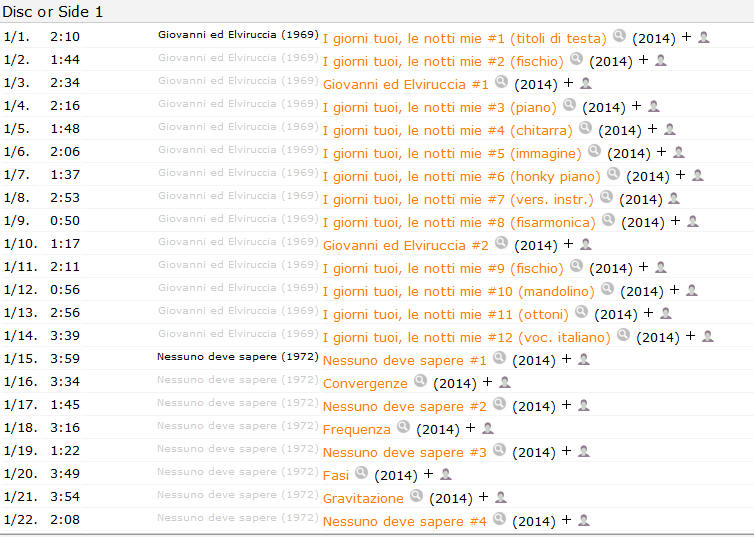754x537 pixels.
Task: Click magnifier icon beside #2 (fischio) track
Action: 576,59
